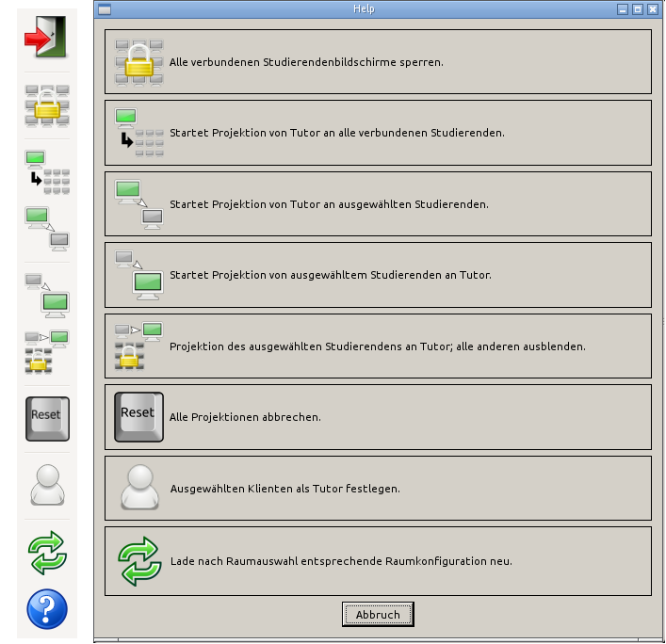Click the user silhouette icon in the sidebar

point(47,486)
